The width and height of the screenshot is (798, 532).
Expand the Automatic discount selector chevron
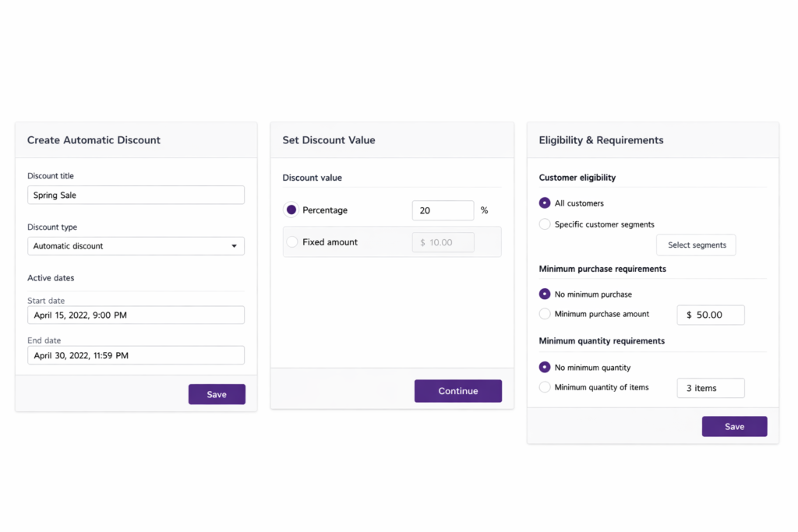pyautogui.click(x=234, y=245)
